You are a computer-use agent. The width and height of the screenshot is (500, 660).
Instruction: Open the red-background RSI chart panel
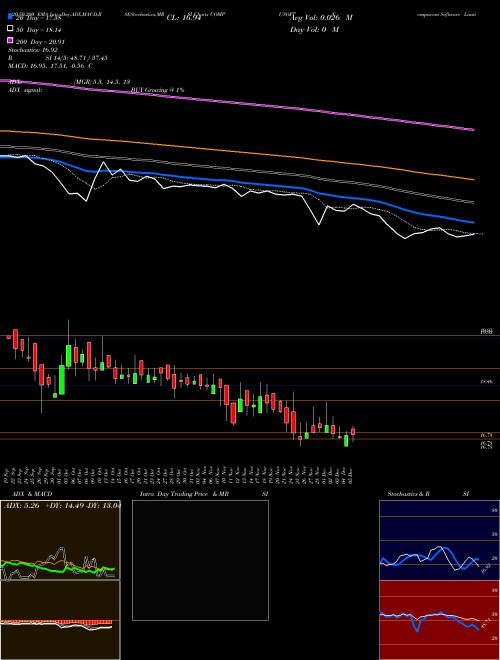coord(439,620)
